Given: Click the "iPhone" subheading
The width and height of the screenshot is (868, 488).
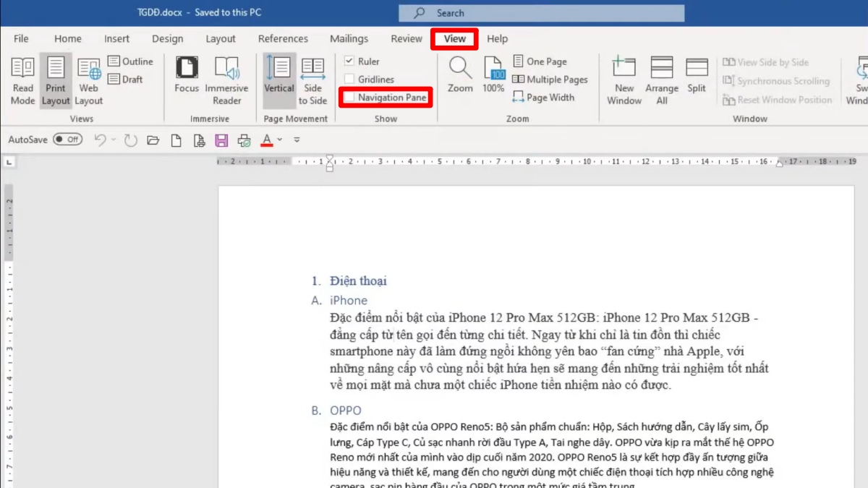Looking at the screenshot, I should point(349,300).
